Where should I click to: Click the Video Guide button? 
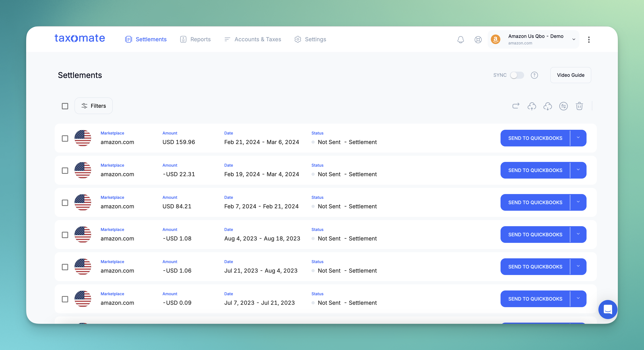(x=570, y=75)
